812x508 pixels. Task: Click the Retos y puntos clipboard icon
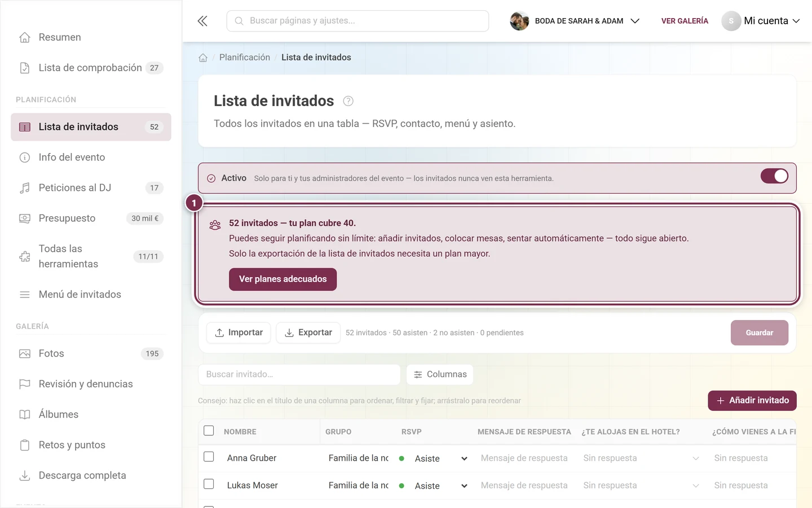pyautogui.click(x=25, y=445)
